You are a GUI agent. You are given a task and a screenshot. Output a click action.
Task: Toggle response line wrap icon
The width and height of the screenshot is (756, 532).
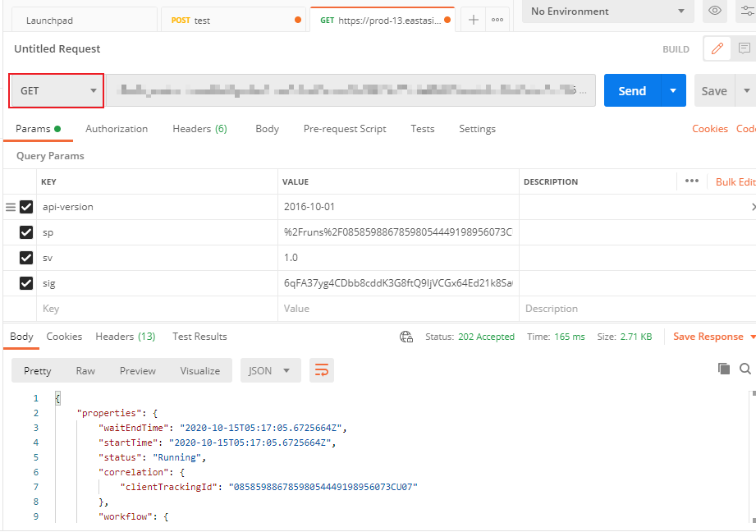click(x=322, y=370)
